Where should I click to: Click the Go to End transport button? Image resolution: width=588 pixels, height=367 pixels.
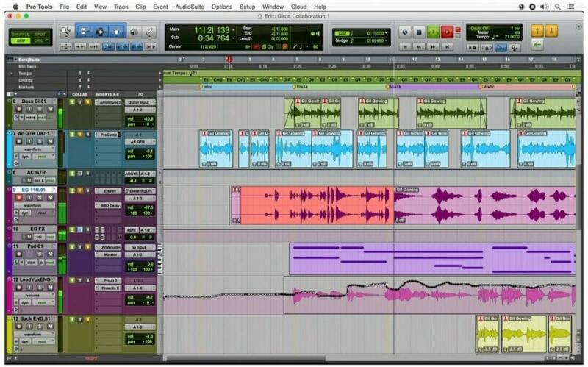(447, 47)
